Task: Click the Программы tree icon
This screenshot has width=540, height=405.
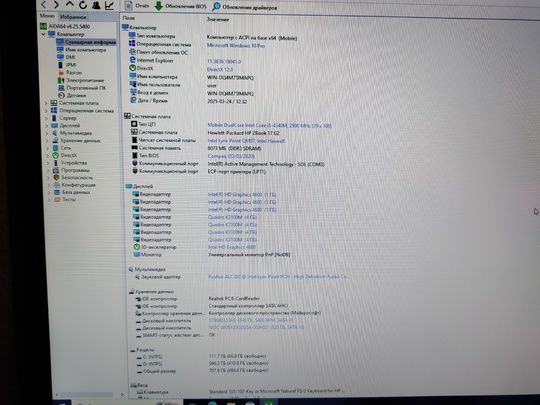Action: tap(56, 170)
